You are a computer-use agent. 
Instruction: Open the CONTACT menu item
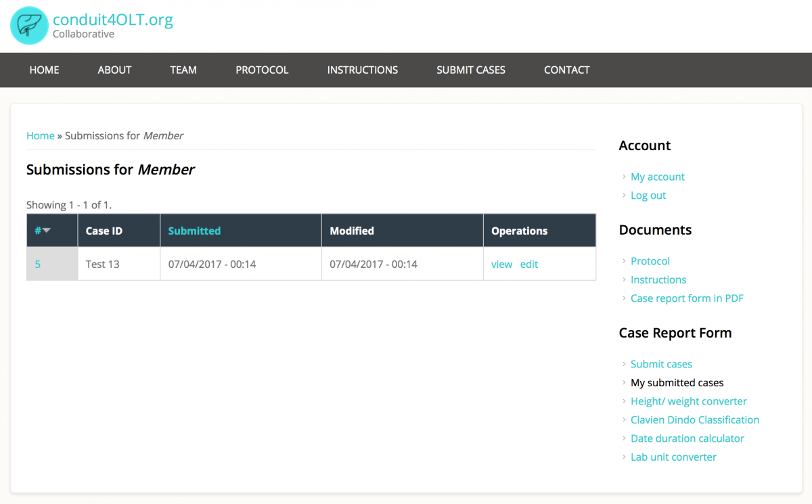pyautogui.click(x=566, y=70)
